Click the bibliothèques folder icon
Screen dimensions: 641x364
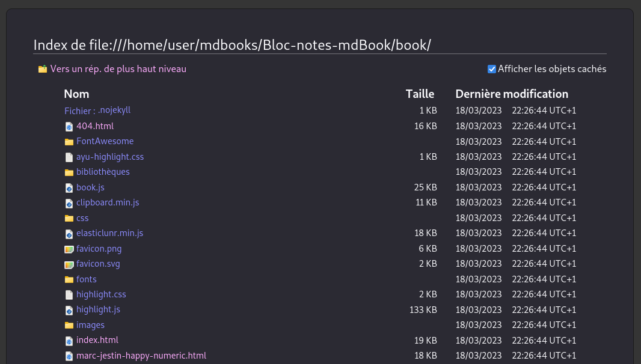(x=69, y=172)
